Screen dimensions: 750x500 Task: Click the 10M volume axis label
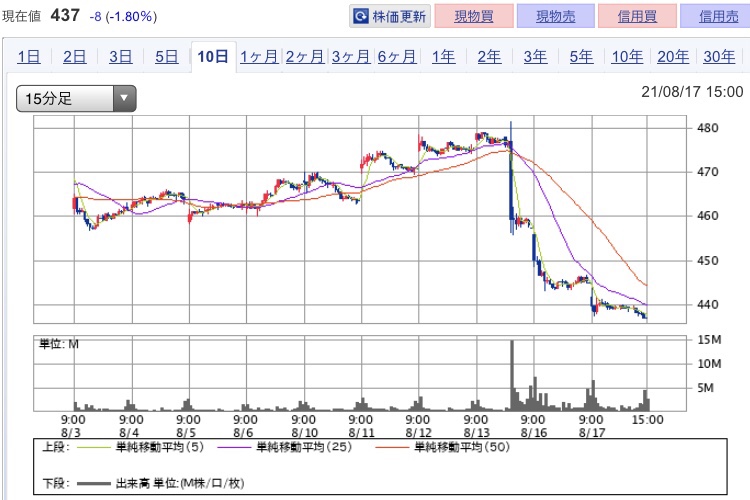click(x=709, y=364)
